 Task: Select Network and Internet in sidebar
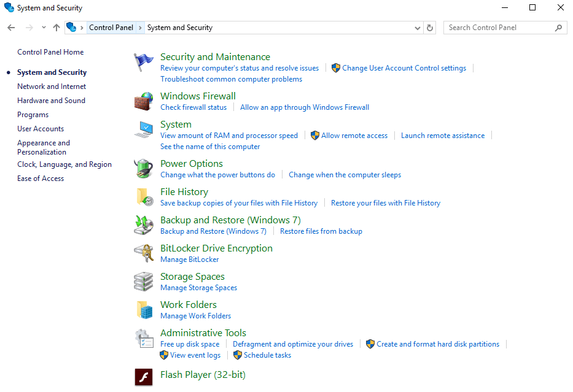click(52, 86)
